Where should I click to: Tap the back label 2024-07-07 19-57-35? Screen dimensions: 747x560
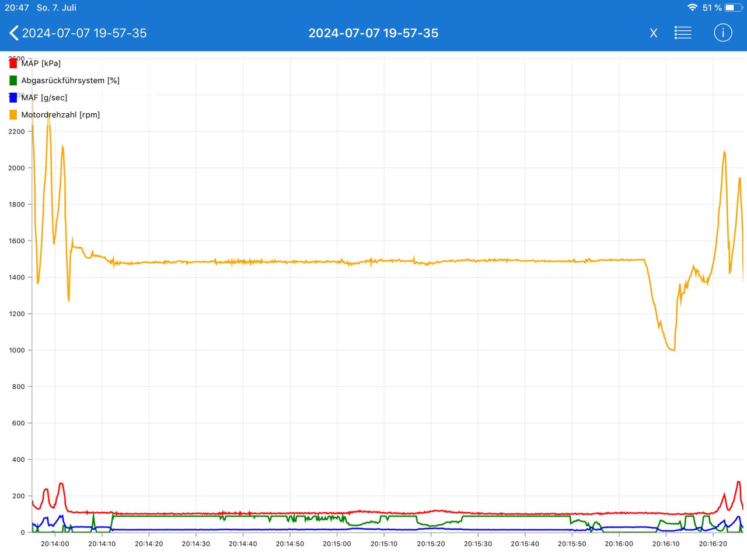tap(84, 33)
